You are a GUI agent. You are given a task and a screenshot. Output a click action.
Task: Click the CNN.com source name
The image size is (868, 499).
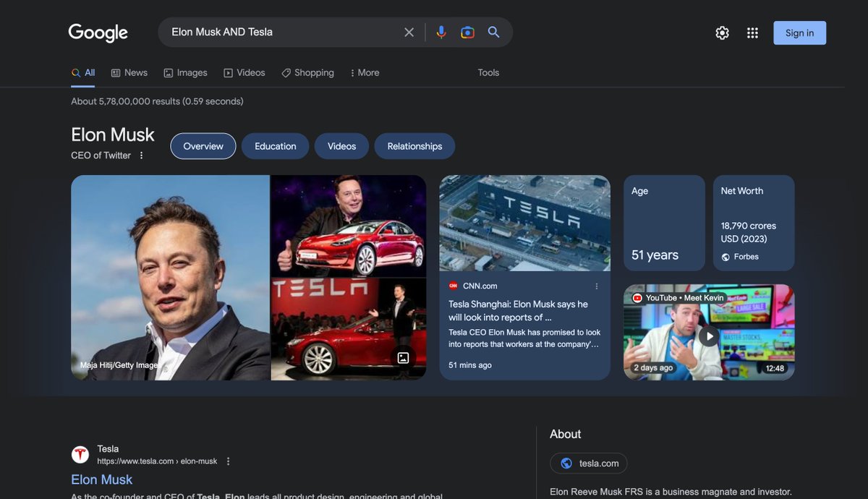480,286
